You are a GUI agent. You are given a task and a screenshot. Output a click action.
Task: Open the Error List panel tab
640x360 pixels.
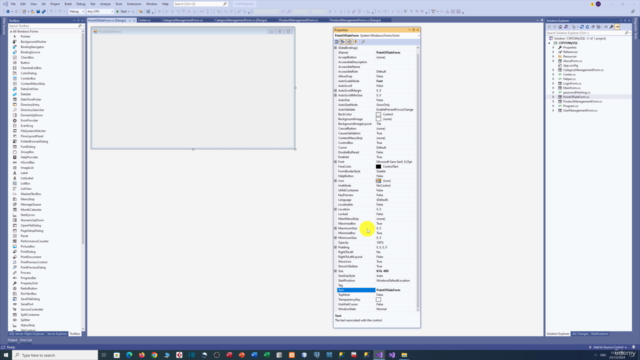click(x=26, y=340)
